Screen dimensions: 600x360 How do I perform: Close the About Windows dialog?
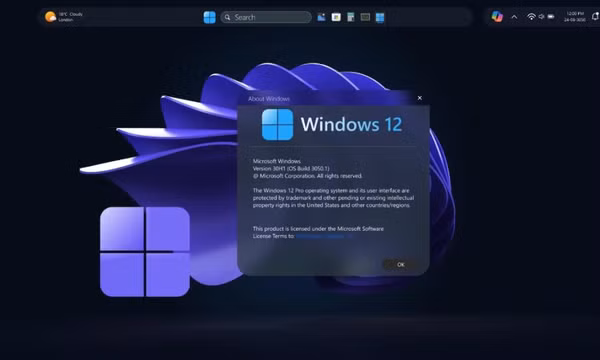(x=420, y=98)
